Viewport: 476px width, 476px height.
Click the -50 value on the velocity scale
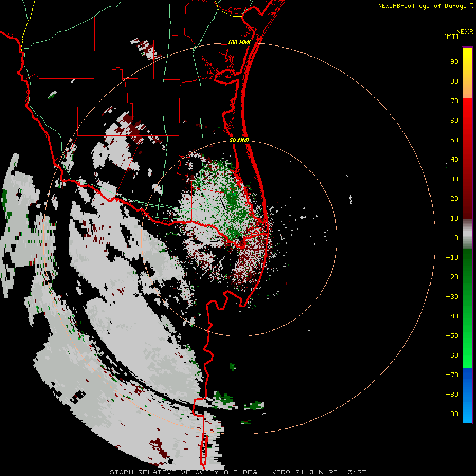(x=452, y=336)
